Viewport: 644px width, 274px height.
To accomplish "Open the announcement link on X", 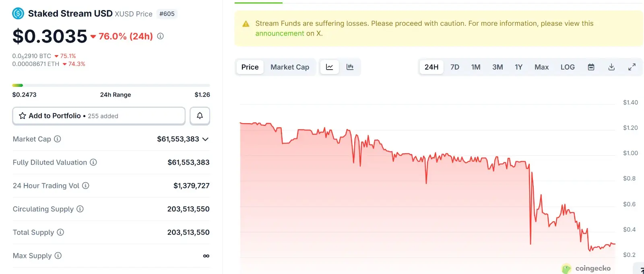I will click(279, 33).
